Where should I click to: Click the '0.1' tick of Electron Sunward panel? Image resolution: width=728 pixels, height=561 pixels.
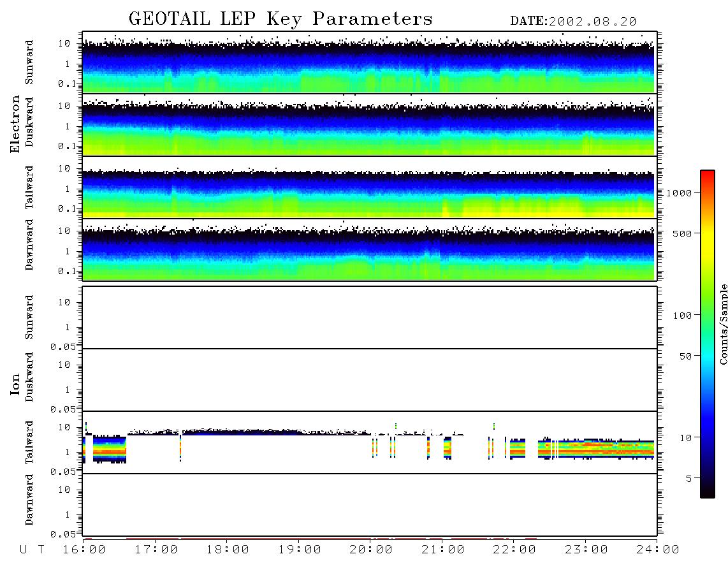coord(67,84)
